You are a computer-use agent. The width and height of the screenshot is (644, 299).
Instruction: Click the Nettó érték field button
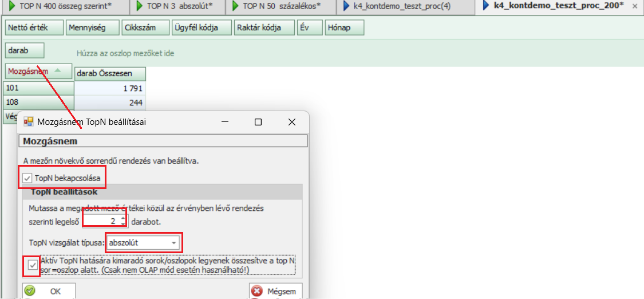(33, 27)
